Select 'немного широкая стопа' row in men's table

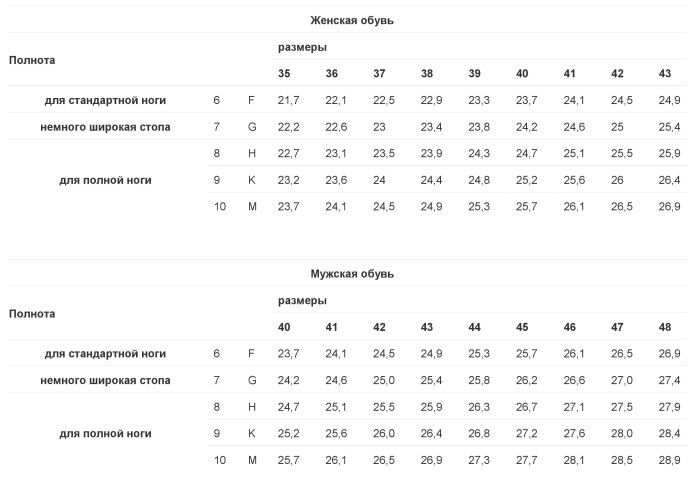(348, 380)
